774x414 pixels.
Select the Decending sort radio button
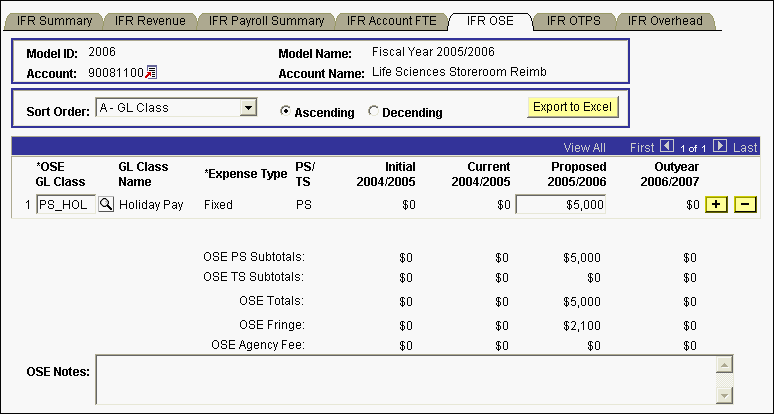point(374,112)
